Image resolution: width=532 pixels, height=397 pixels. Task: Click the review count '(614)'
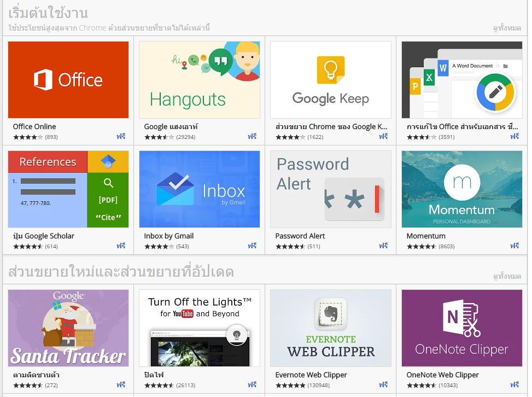click(x=51, y=246)
